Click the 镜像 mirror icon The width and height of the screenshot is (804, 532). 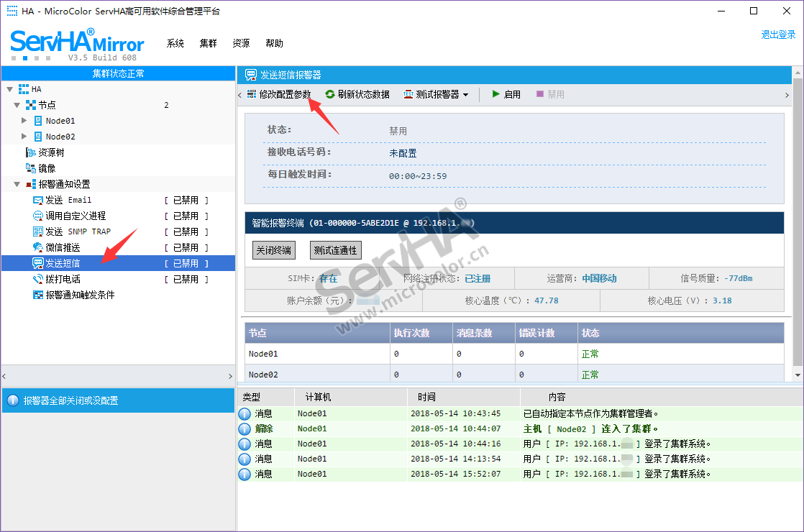31,168
